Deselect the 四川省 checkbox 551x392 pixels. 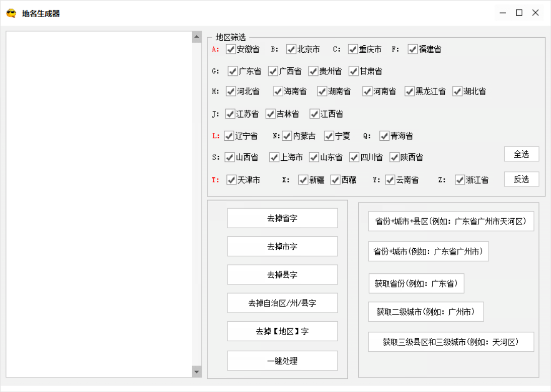[354, 157]
